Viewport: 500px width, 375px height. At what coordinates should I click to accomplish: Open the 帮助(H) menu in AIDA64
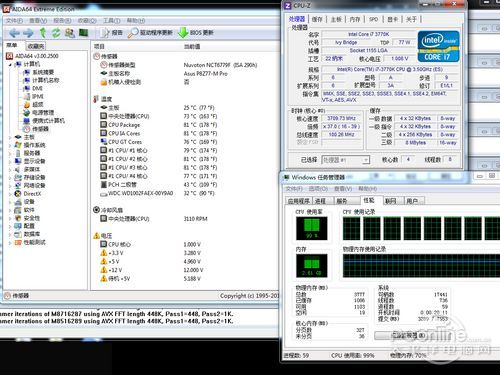click(136, 21)
